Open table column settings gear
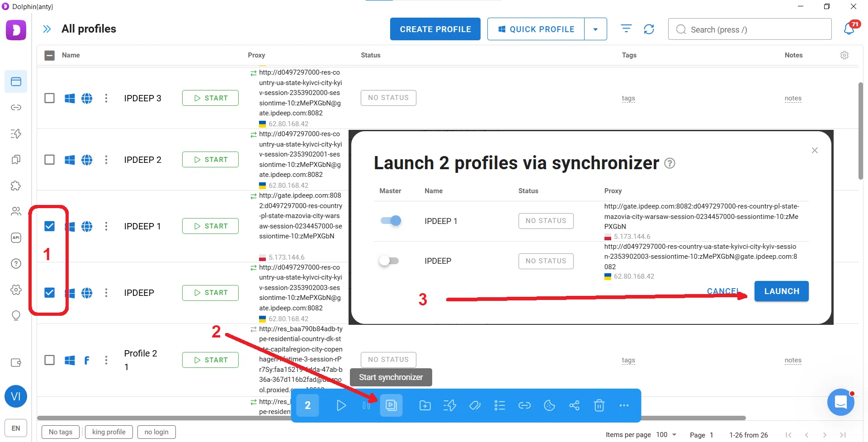The image size is (868, 442). click(844, 55)
